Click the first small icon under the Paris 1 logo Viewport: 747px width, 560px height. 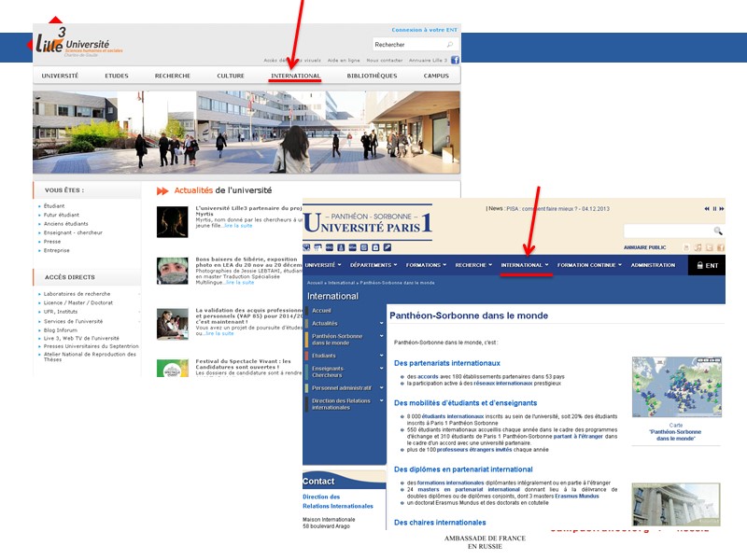coord(306,247)
